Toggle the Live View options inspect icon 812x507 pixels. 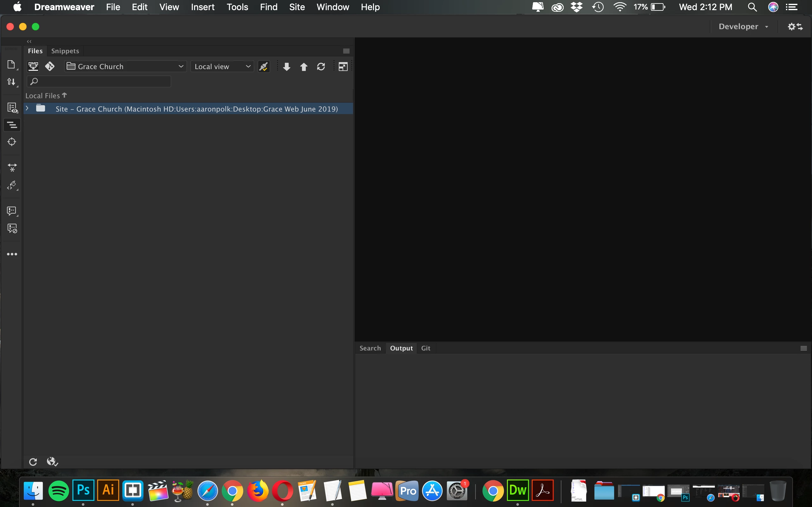tap(12, 108)
